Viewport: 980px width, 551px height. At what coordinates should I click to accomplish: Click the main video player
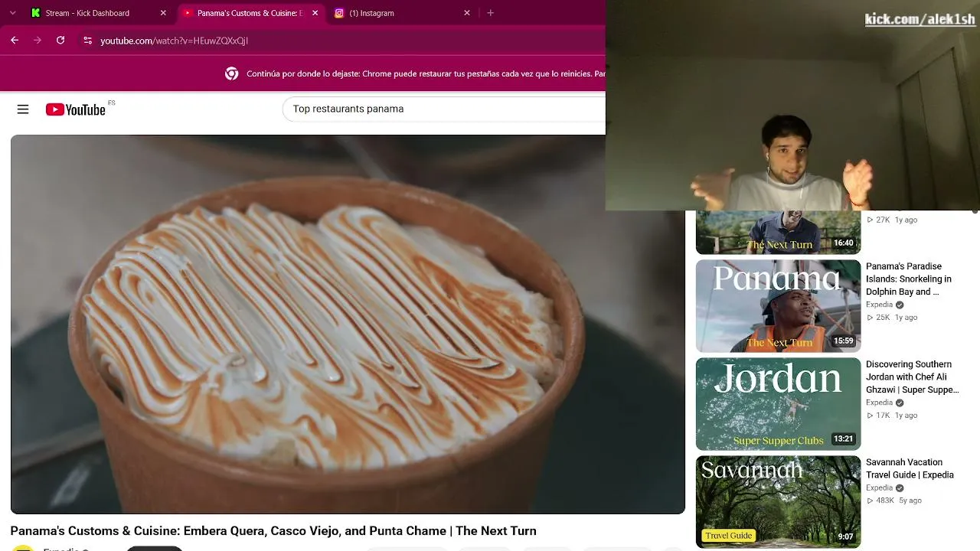click(348, 324)
